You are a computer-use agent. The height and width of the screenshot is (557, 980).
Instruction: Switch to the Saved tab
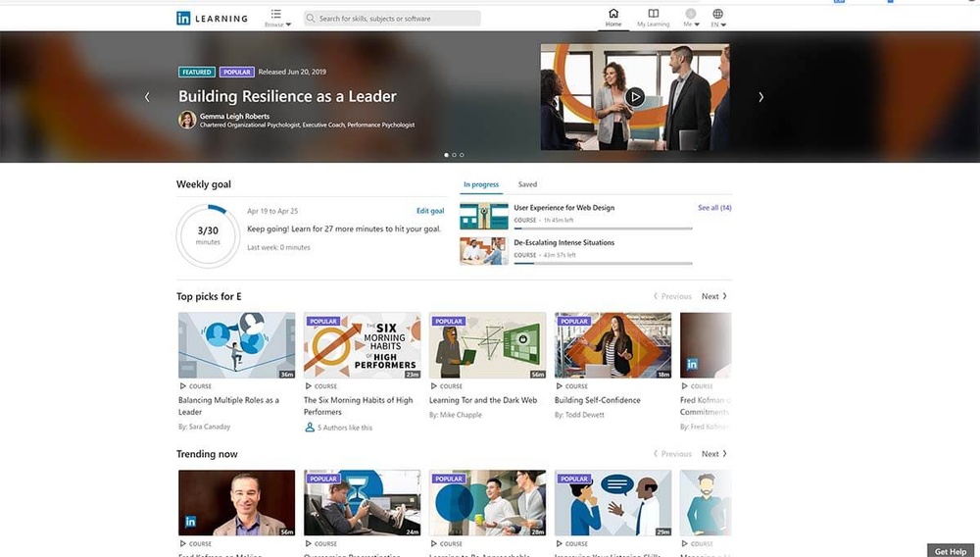pyautogui.click(x=527, y=184)
